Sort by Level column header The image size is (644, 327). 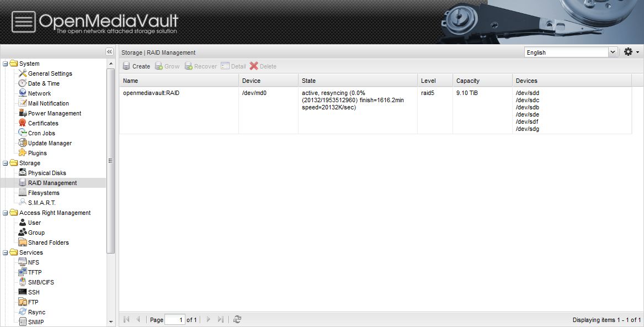[x=435, y=81]
